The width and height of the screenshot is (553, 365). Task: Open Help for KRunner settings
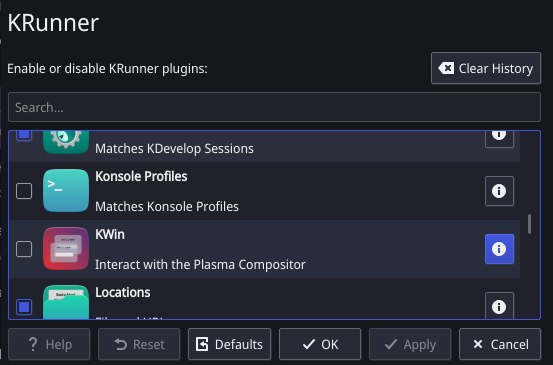point(49,344)
